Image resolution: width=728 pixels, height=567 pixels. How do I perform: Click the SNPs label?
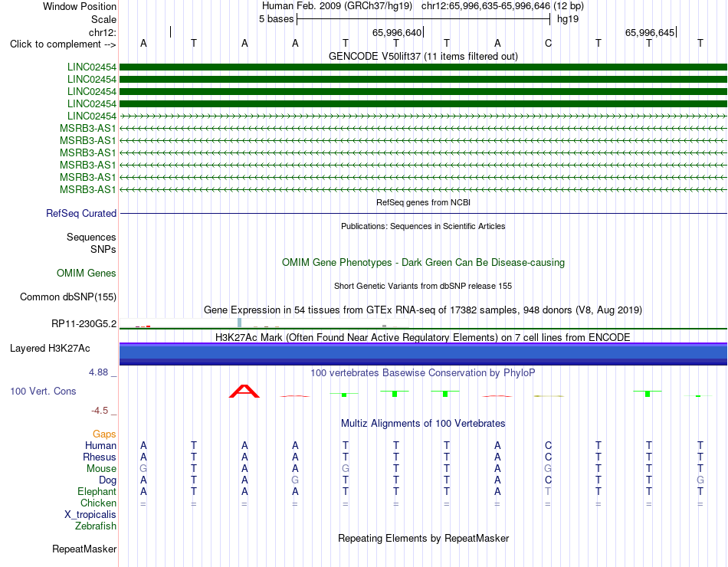point(103,249)
